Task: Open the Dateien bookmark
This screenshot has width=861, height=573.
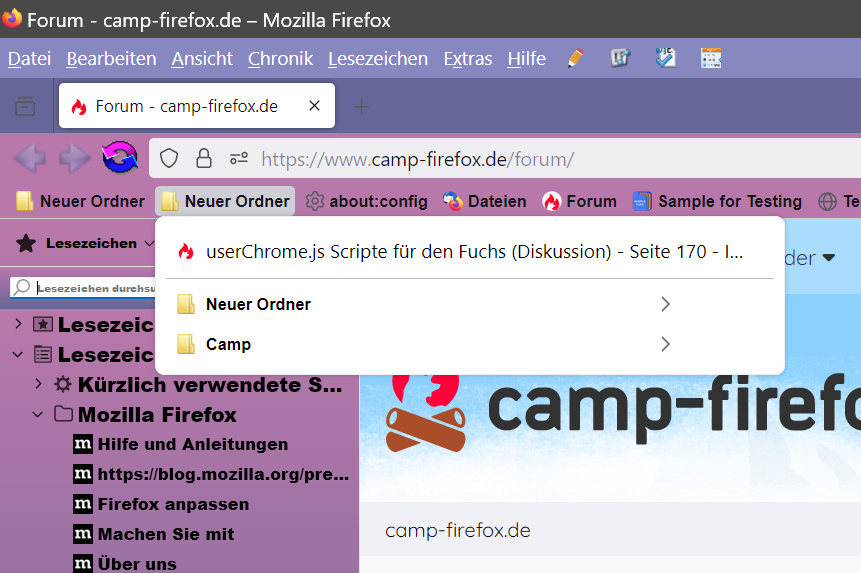Action: pyautogui.click(x=485, y=201)
